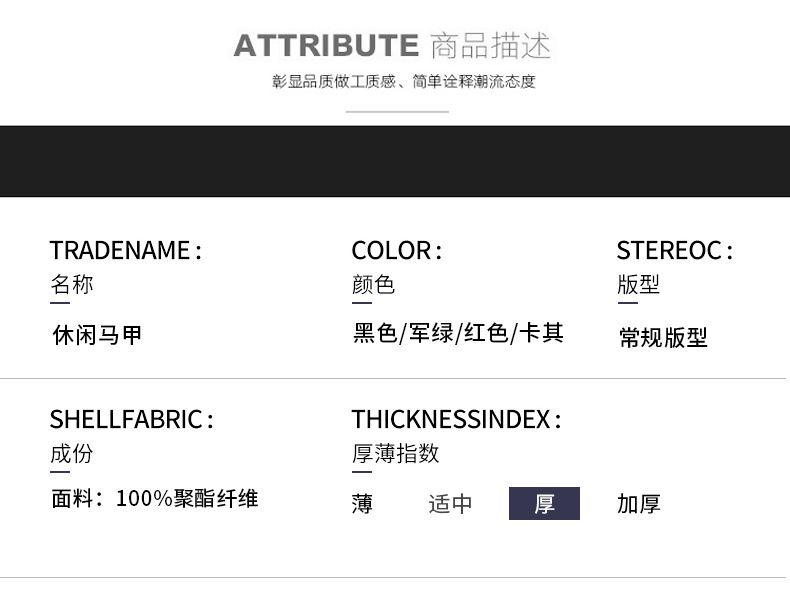Click the THICKNESSINDEX label
The height and width of the screenshot is (593, 790).
[x=456, y=419]
